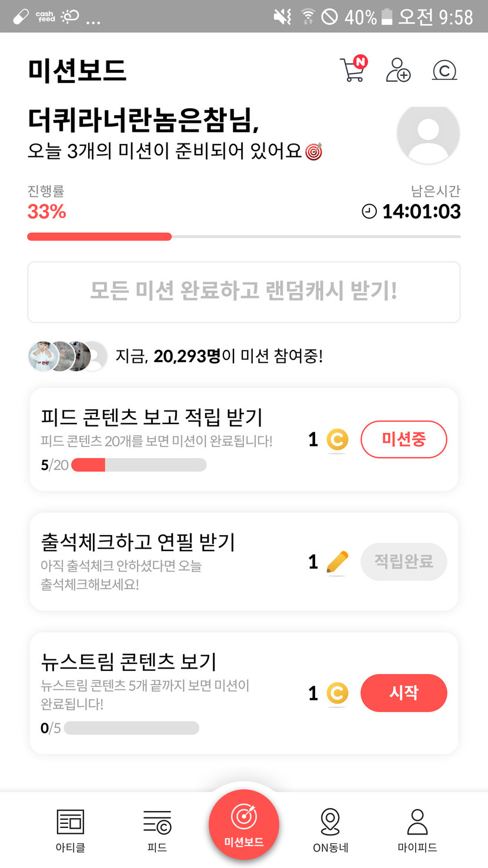
Task: Tap the gold coin on 뉴스트림 mission
Action: click(337, 693)
